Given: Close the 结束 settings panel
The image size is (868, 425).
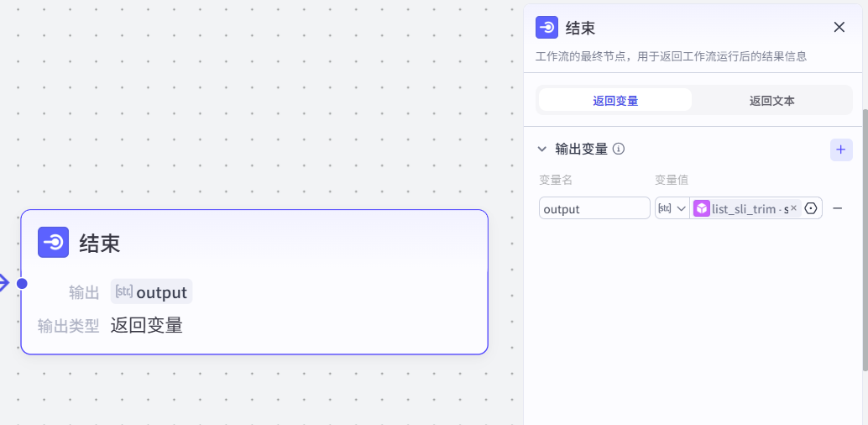Looking at the screenshot, I should click(x=839, y=27).
